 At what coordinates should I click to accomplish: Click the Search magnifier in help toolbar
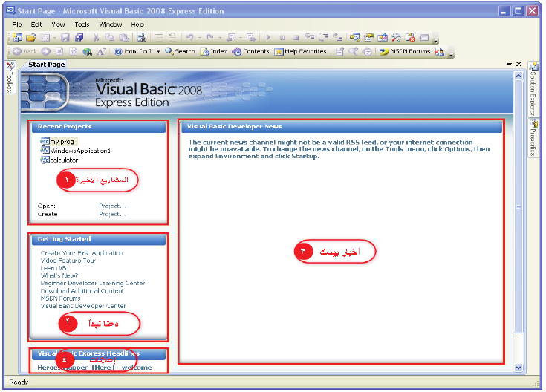[x=180, y=51]
